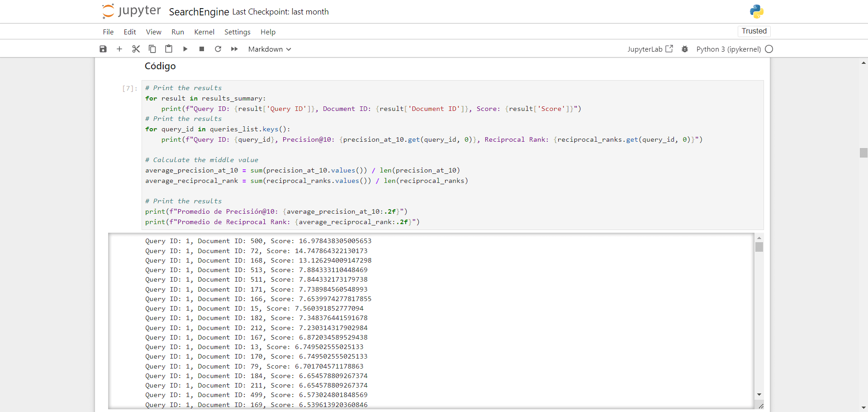Click the SearchEngine notebook title
Viewport: 868px width, 412px height.
click(199, 12)
